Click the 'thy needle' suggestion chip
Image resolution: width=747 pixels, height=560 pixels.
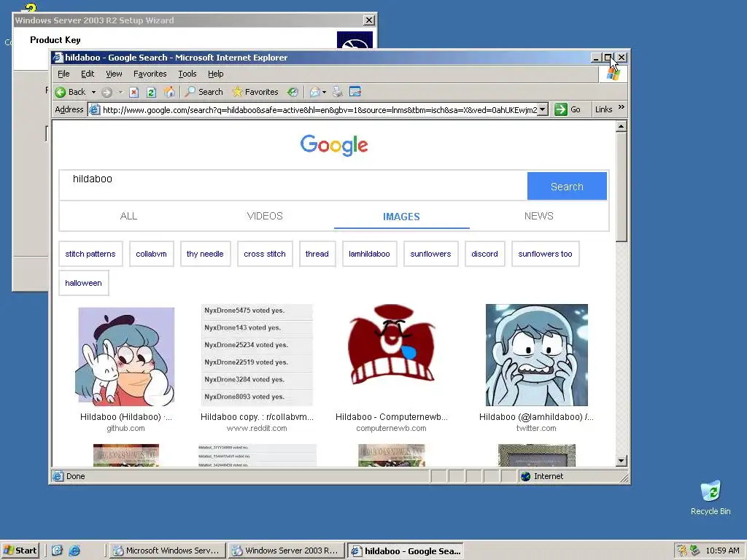coord(205,254)
